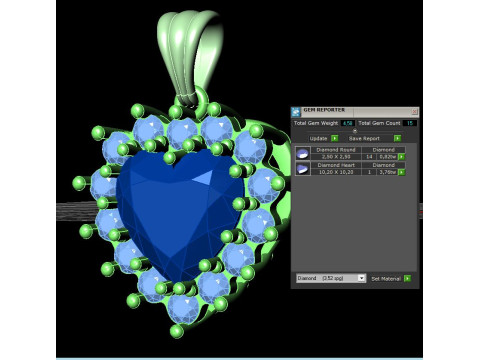The width and height of the screenshot is (480, 360).
Task: Select the heart diamond gem thumbnail
Action: click(x=303, y=169)
